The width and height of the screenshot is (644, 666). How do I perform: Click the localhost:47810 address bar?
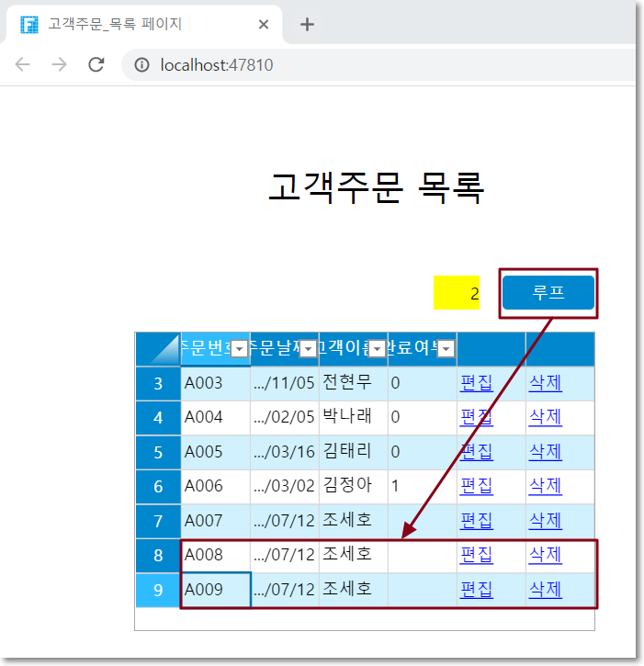pyautogui.click(x=367, y=65)
